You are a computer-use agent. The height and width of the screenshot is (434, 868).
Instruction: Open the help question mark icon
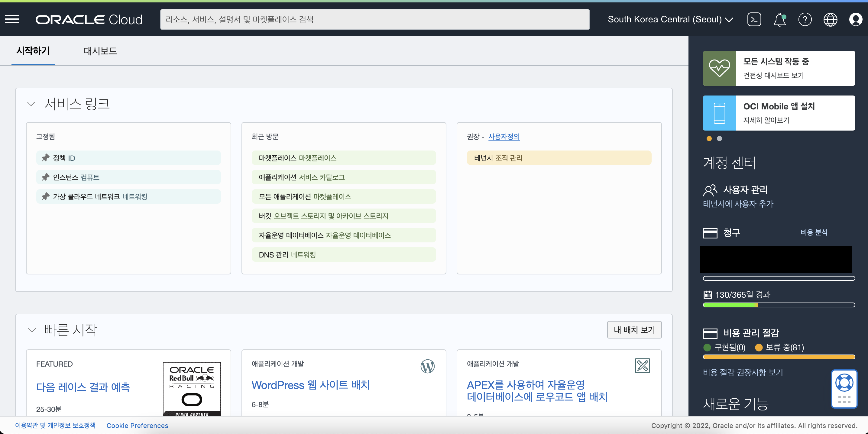point(805,20)
